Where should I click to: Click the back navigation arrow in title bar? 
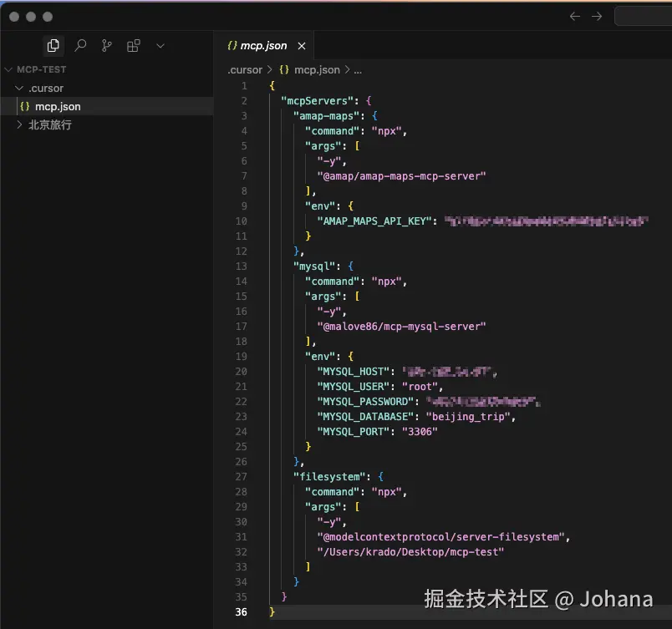[575, 16]
